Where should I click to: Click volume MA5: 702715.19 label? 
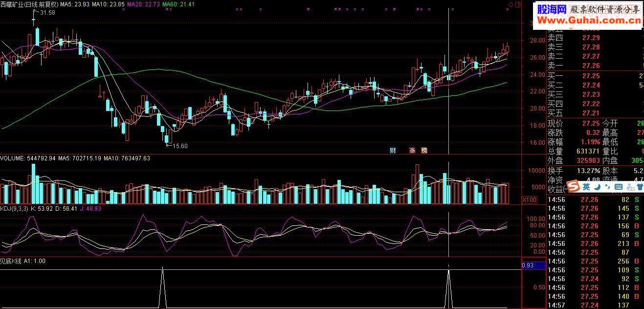click(x=80, y=158)
